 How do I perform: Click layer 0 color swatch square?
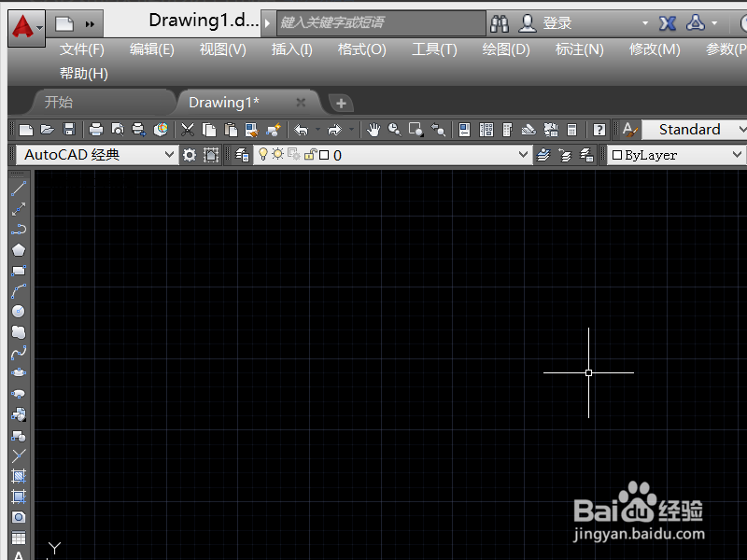coord(324,155)
